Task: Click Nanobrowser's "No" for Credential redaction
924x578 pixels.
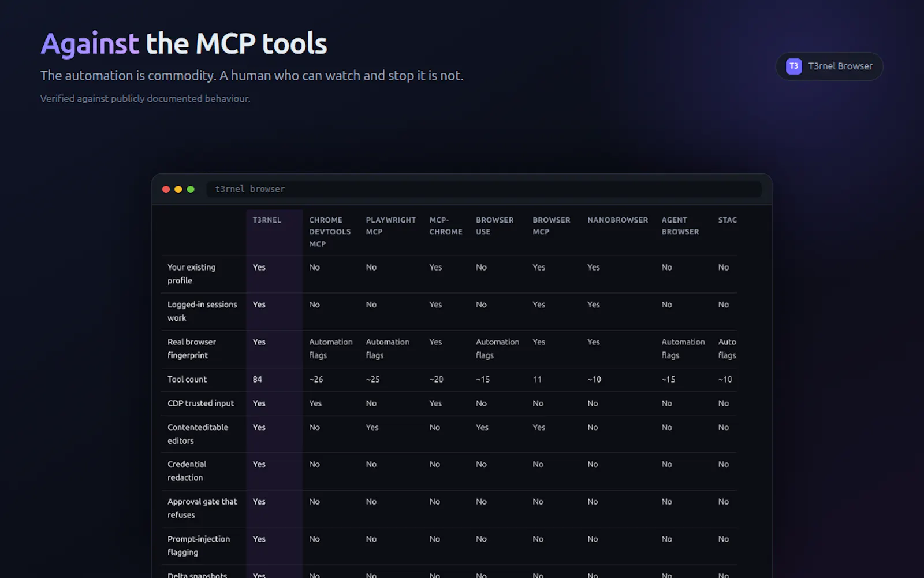Action: [x=593, y=465]
